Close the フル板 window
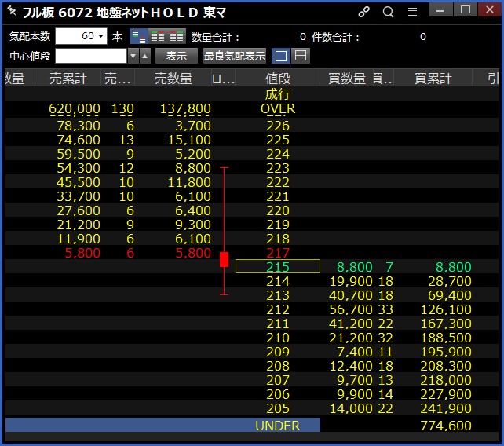This screenshot has width=504, height=446. [x=490, y=9]
